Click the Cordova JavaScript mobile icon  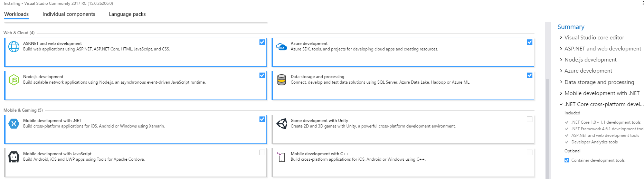pos(14,157)
